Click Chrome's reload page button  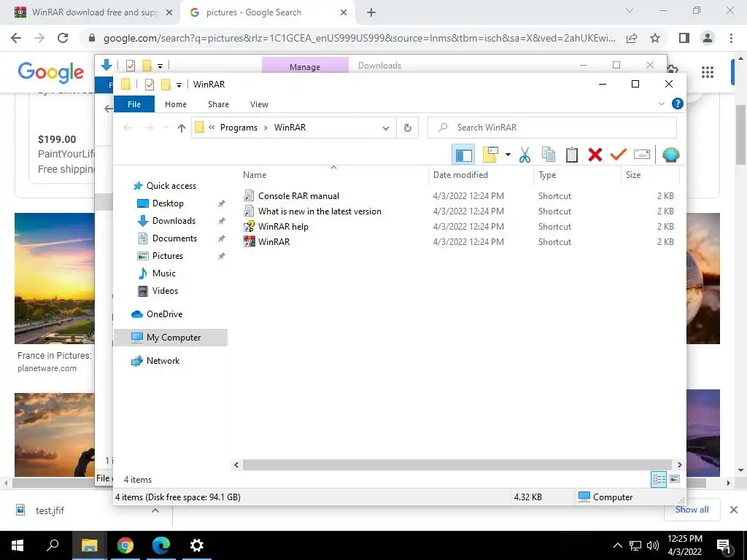pos(63,38)
